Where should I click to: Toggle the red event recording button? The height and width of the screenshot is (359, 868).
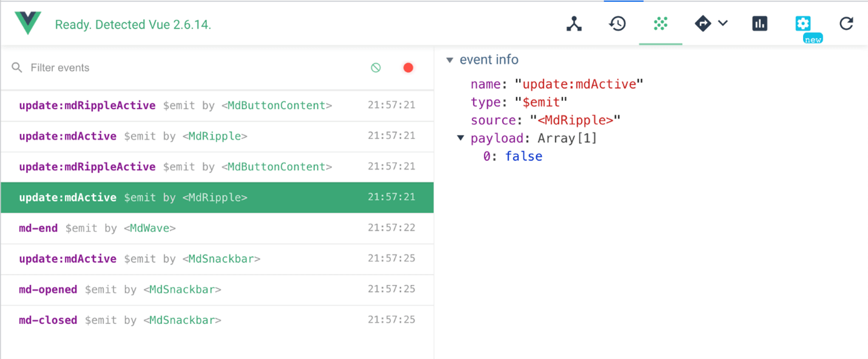pos(409,67)
